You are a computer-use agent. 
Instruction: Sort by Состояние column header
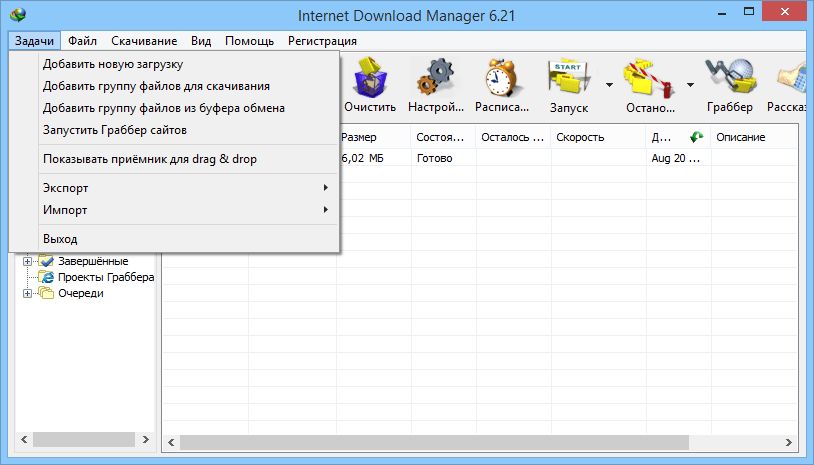443,137
